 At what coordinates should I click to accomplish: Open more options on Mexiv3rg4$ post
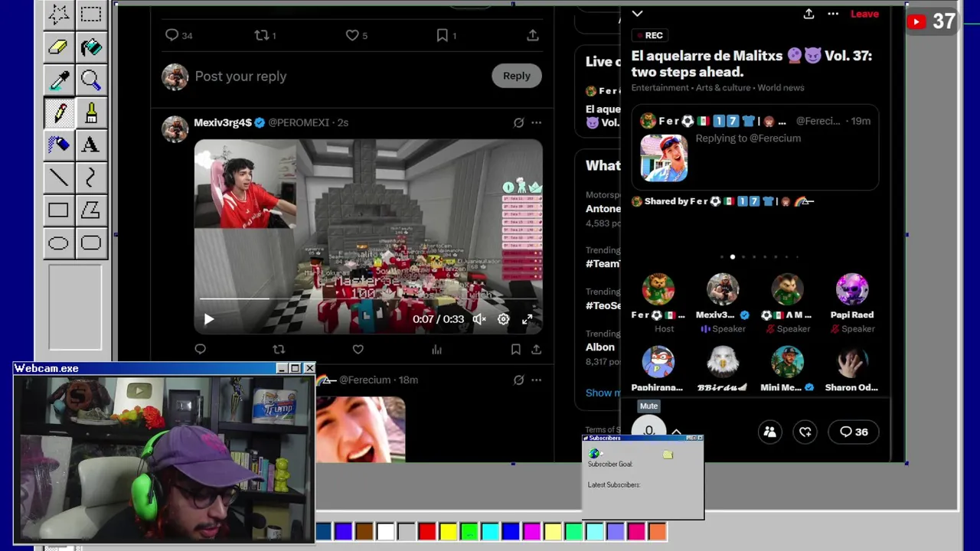click(x=537, y=122)
